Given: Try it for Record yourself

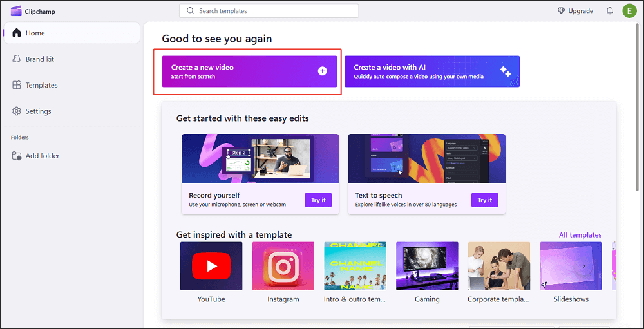Looking at the screenshot, I should (x=318, y=200).
